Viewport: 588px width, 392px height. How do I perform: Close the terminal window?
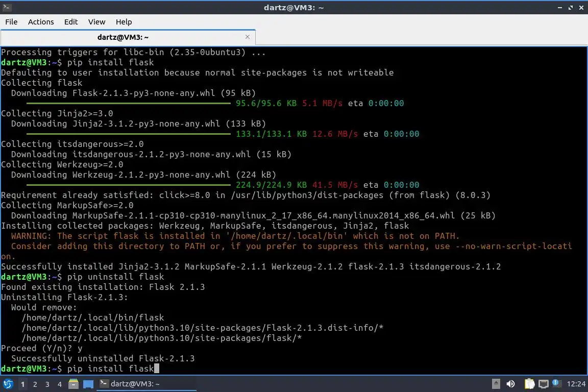point(581,8)
